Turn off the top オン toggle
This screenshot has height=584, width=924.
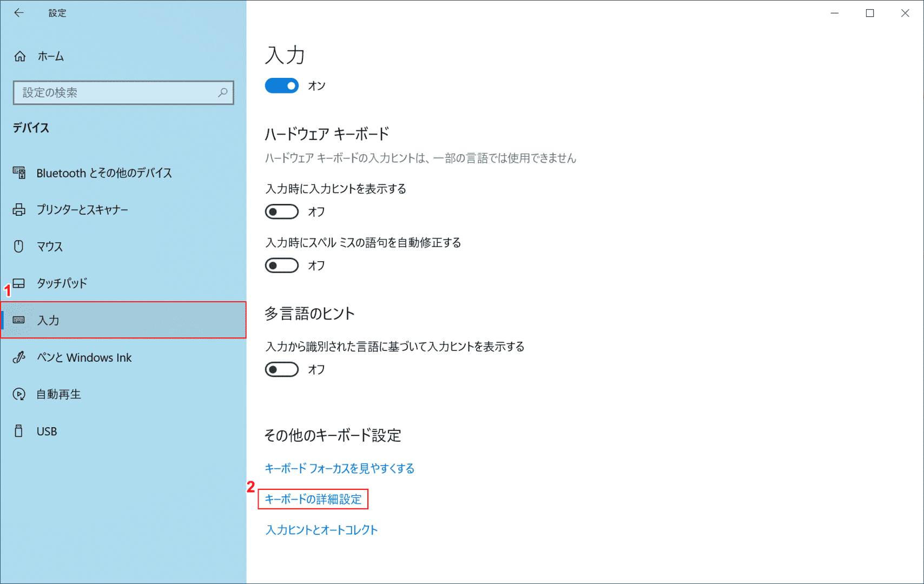pos(281,85)
